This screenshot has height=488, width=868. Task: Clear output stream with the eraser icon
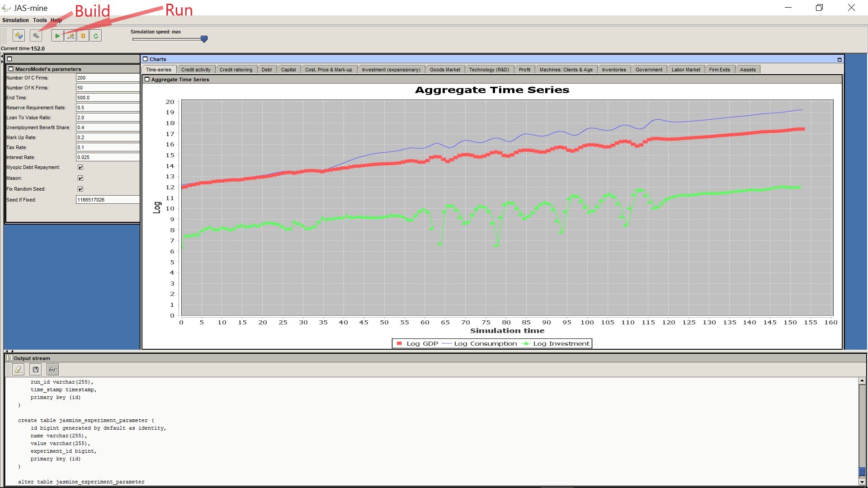coord(18,370)
